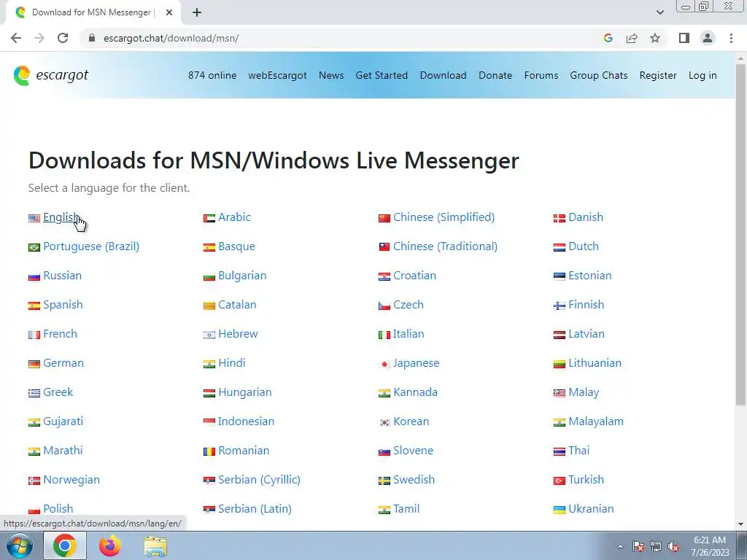Image resolution: width=747 pixels, height=560 pixels.
Task: Open the tab search chevron
Action: coord(659,12)
